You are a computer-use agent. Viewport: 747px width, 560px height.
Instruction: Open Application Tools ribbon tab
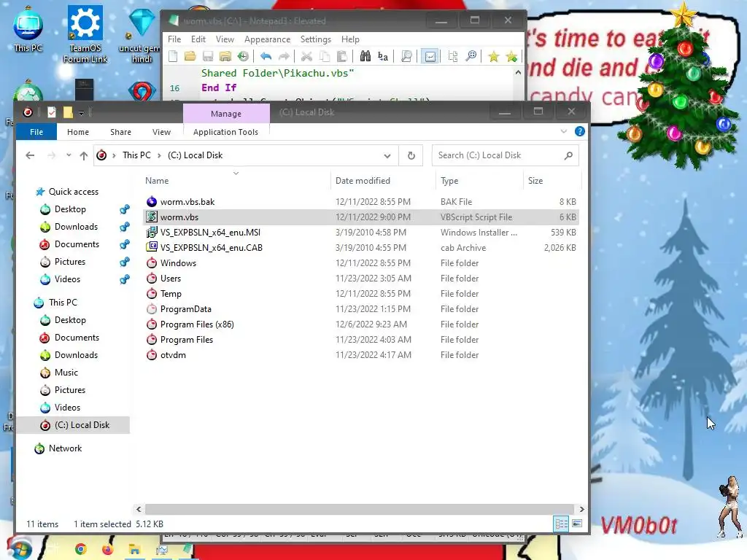point(226,132)
